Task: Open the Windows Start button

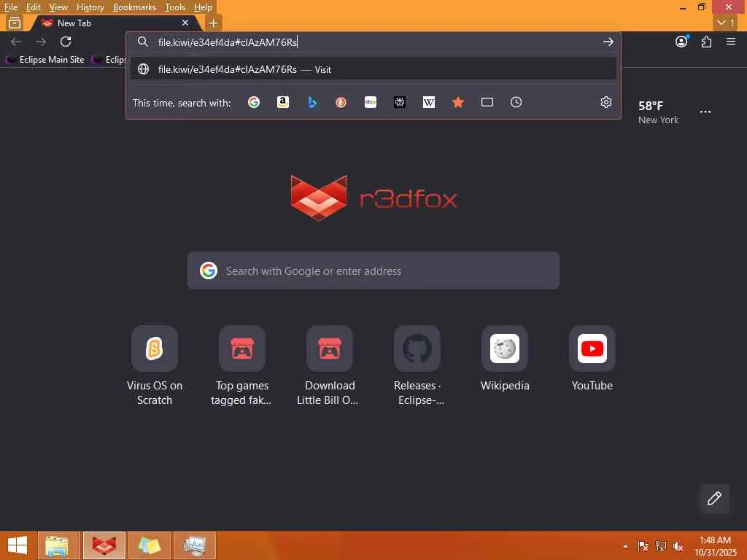Action: click(x=18, y=545)
